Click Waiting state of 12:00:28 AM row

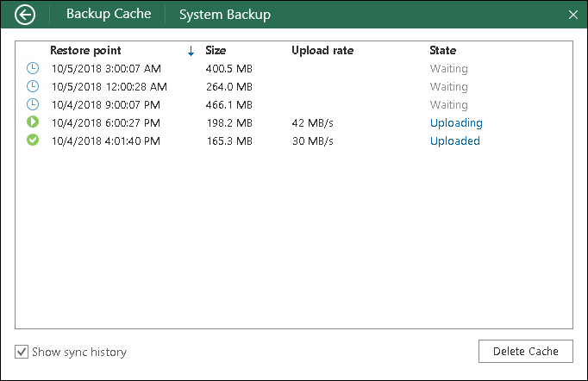pos(449,87)
